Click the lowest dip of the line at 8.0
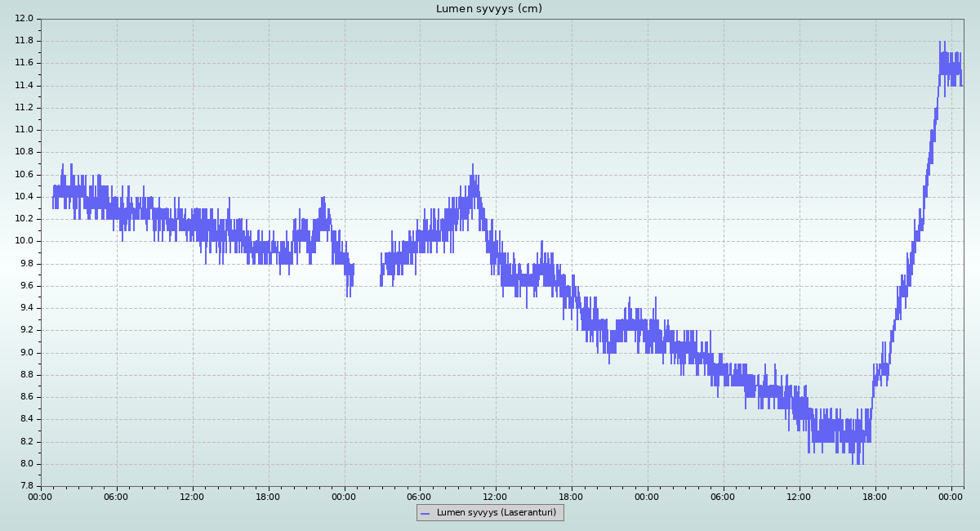The width and height of the screenshot is (980, 531). pos(853,462)
